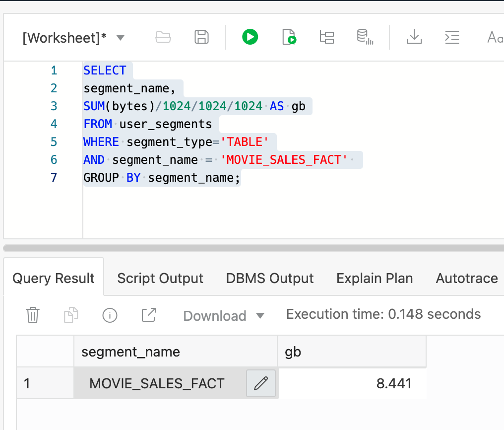Select the Autotrace tab
The height and width of the screenshot is (430, 504).
[x=466, y=278]
